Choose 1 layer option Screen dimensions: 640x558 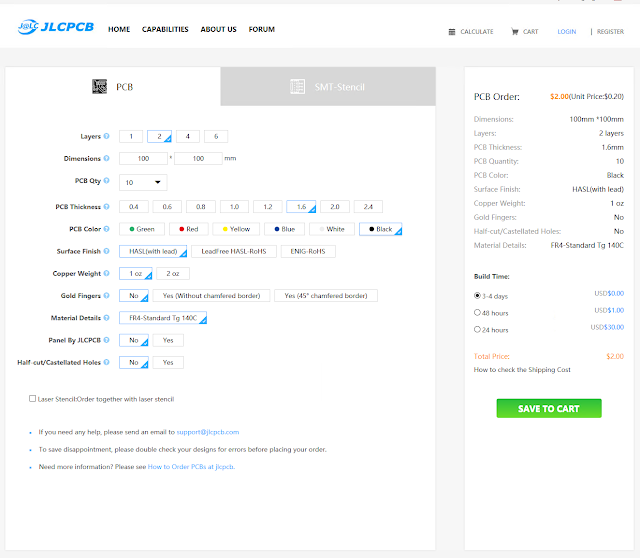[x=131, y=136]
